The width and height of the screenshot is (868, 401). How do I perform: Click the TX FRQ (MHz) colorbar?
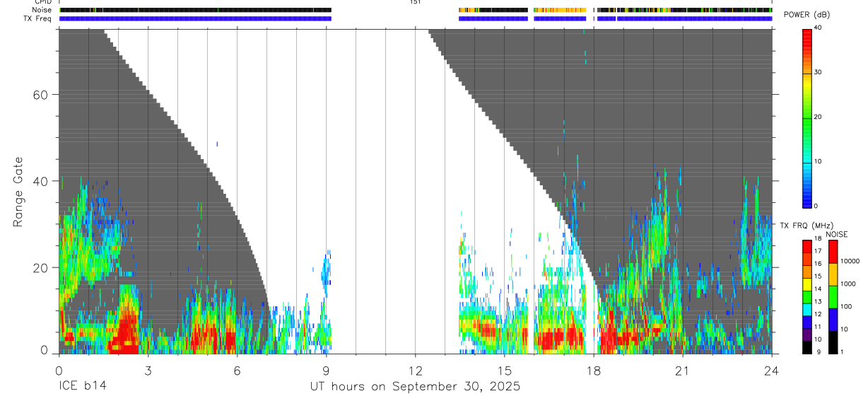[x=807, y=296]
